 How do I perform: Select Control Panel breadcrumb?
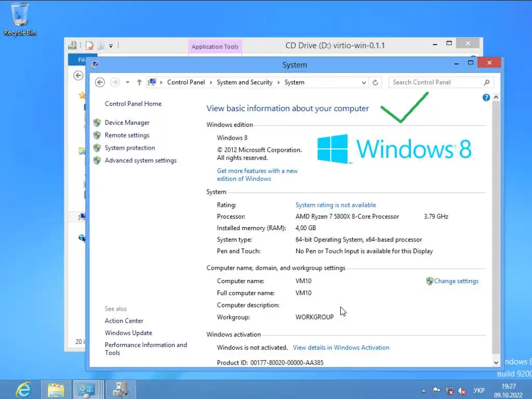pos(186,82)
